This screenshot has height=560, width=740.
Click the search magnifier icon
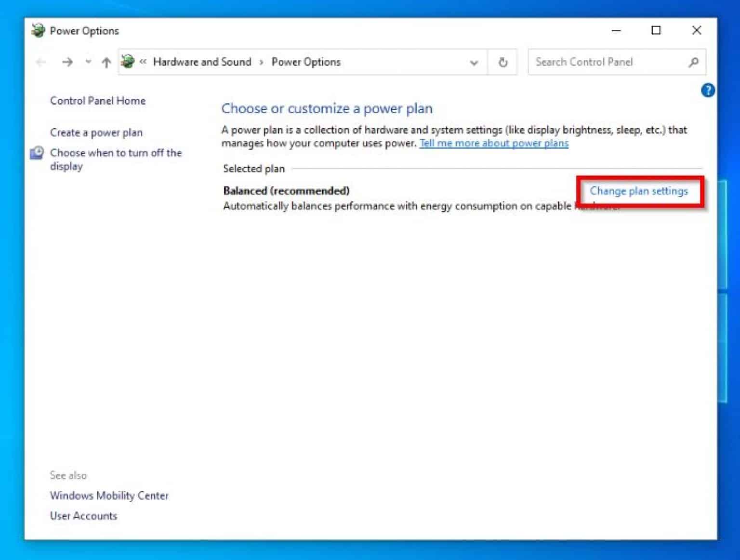694,62
